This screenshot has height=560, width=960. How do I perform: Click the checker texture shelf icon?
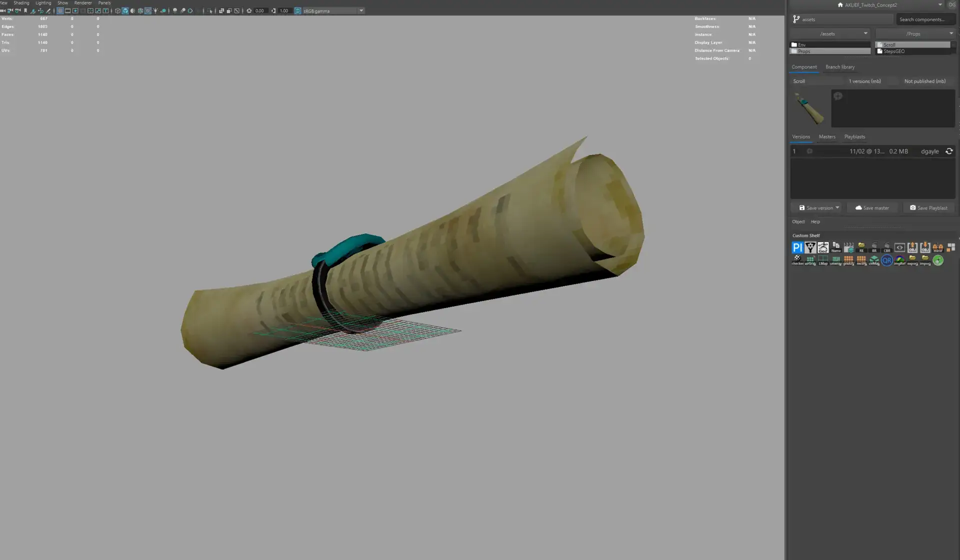click(797, 260)
